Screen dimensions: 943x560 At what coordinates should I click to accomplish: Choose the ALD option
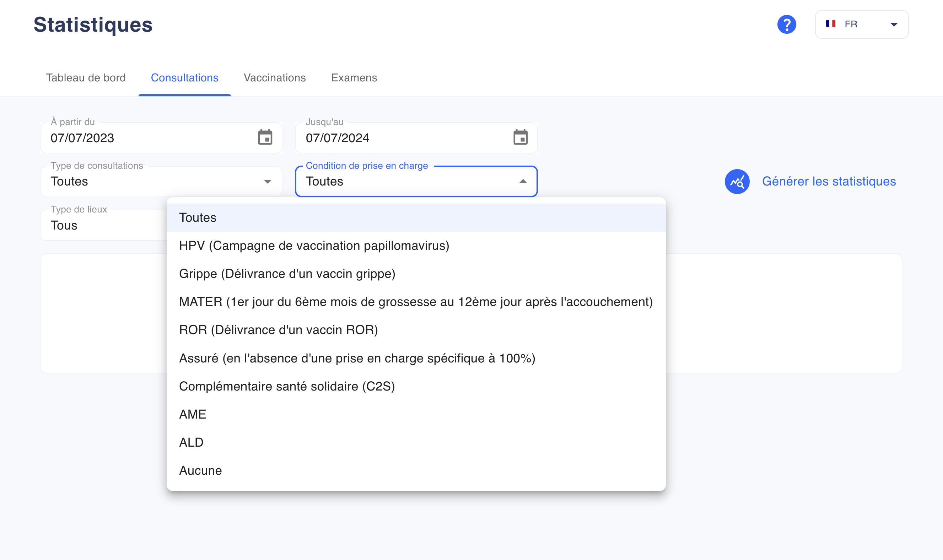[416, 442]
